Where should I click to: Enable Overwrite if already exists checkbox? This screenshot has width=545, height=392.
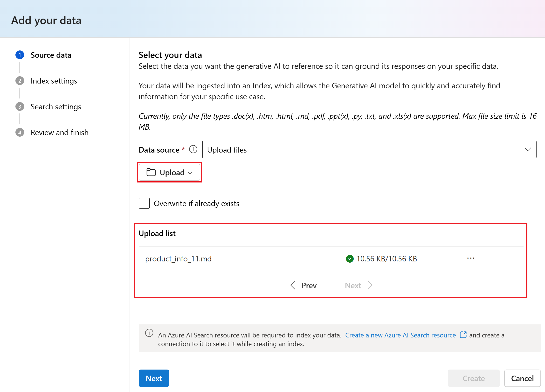[144, 203]
